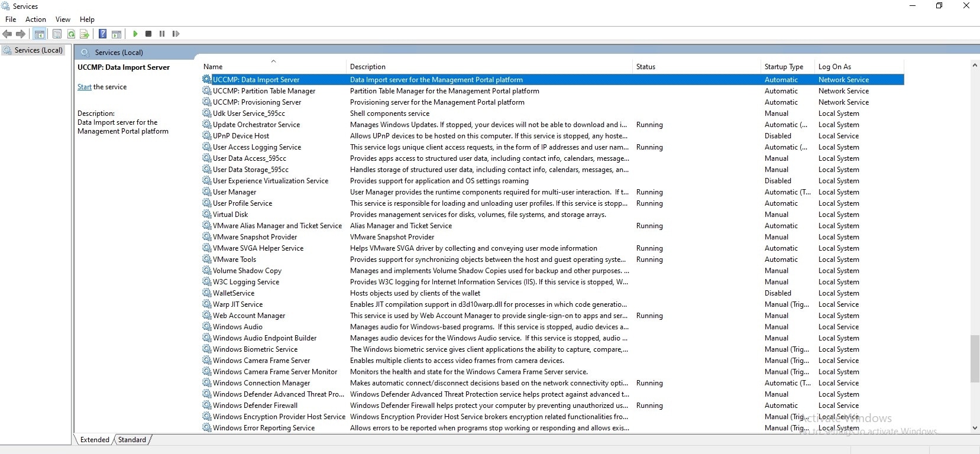Sort by the Description column header

[490, 67]
